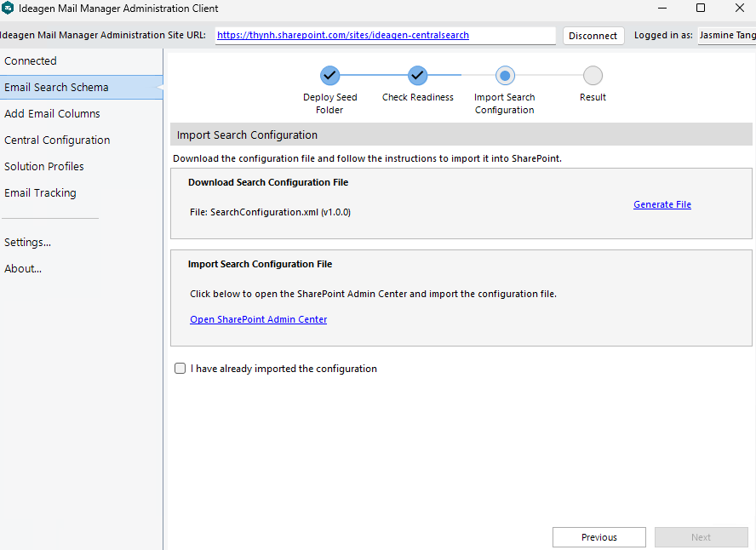
Task: Click the Generate File link
Action: tap(662, 204)
